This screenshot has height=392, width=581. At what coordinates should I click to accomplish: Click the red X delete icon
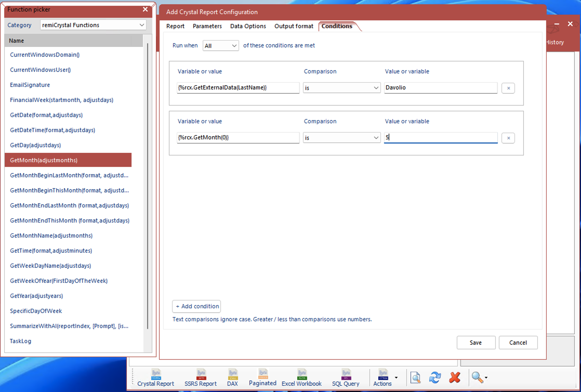click(455, 378)
